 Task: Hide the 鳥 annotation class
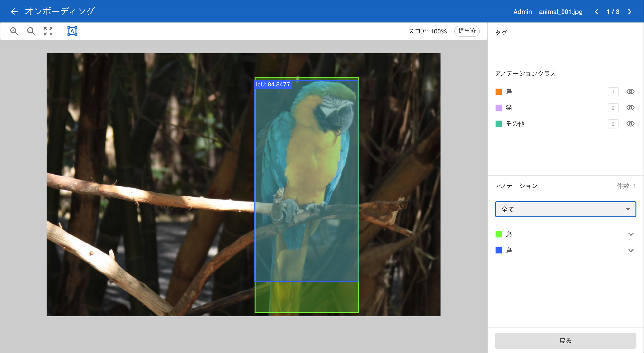(x=630, y=91)
